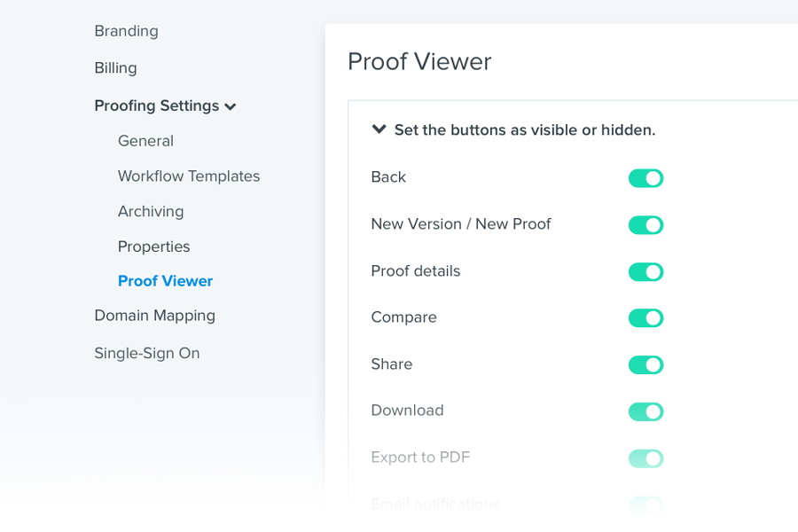Viewport: 798px width, 532px height.
Task: View Archiving options
Action: click(x=151, y=211)
